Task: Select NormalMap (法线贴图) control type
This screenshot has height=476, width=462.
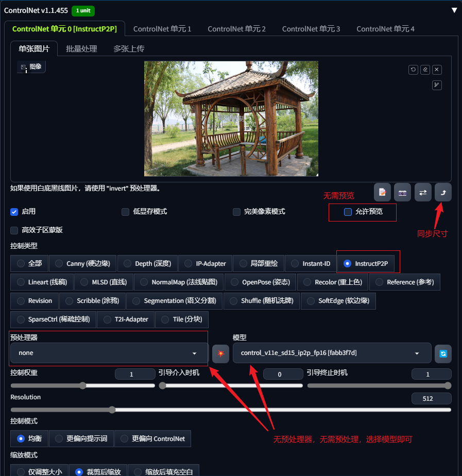Action: pos(179,282)
